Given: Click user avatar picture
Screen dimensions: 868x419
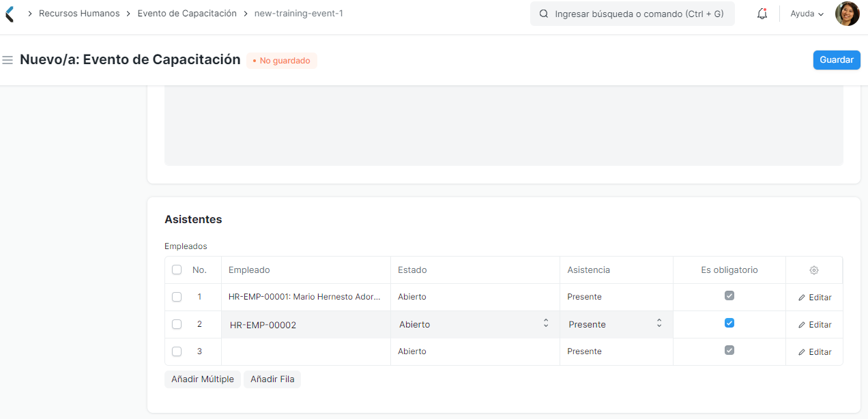Looking at the screenshot, I should (x=847, y=14).
